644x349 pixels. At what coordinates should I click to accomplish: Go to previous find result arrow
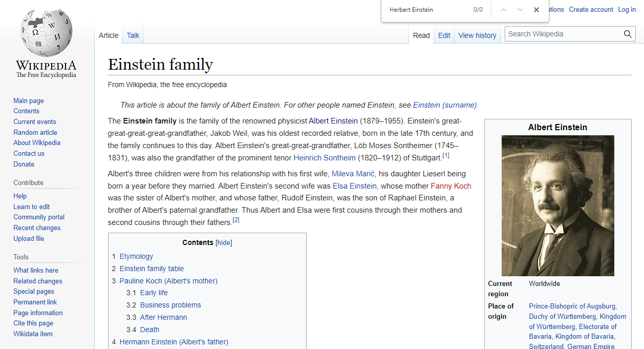[504, 10]
